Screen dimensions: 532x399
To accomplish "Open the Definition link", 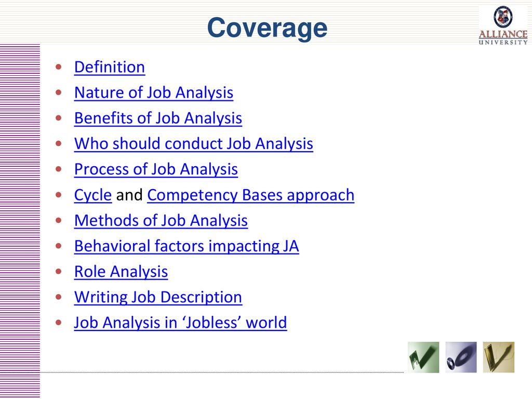I will point(110,67).
